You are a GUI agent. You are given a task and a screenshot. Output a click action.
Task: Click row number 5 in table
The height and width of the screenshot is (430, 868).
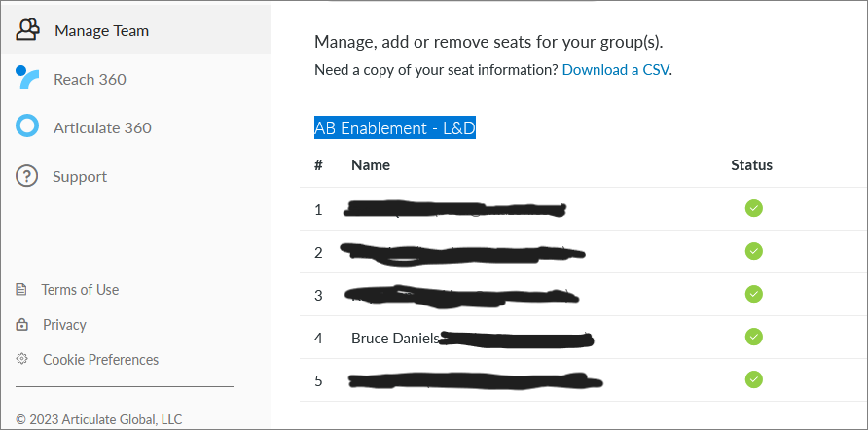(318, 381)
